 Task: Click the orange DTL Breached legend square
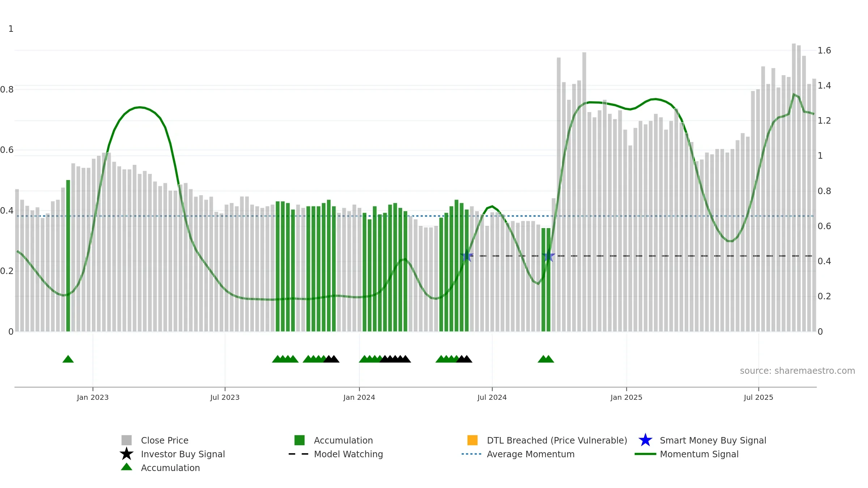472,440
